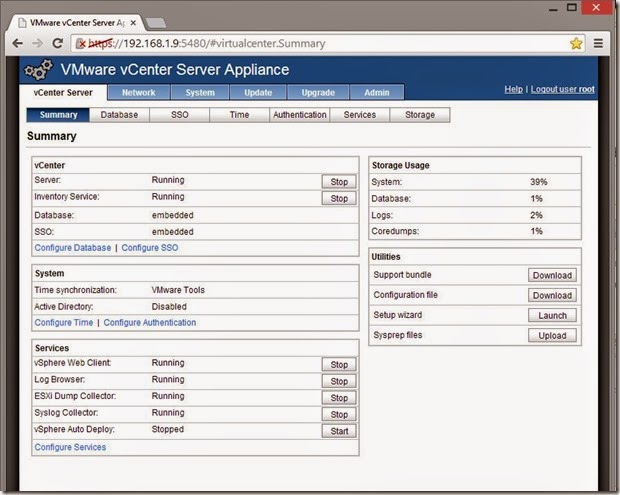
Task: Click the Database embedded value
Action: click(173, 215)
